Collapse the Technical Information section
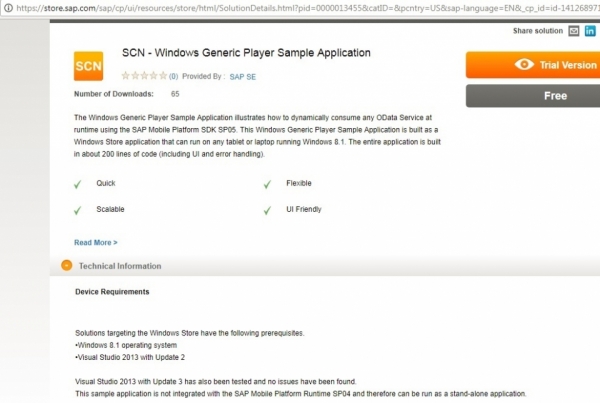The height and width of the screenshot is (403, 600). coord(66,266)
